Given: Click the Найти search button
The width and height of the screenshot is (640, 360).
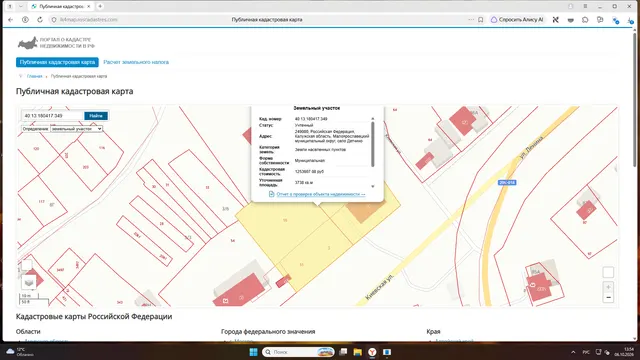Looking at the screenshot, I should coord(96,116).
